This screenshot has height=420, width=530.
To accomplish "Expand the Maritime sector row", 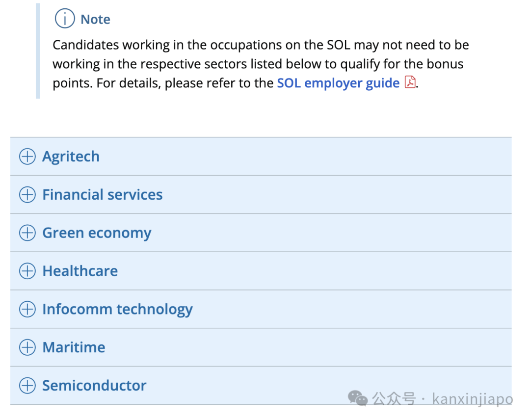I will coord(261,347).
